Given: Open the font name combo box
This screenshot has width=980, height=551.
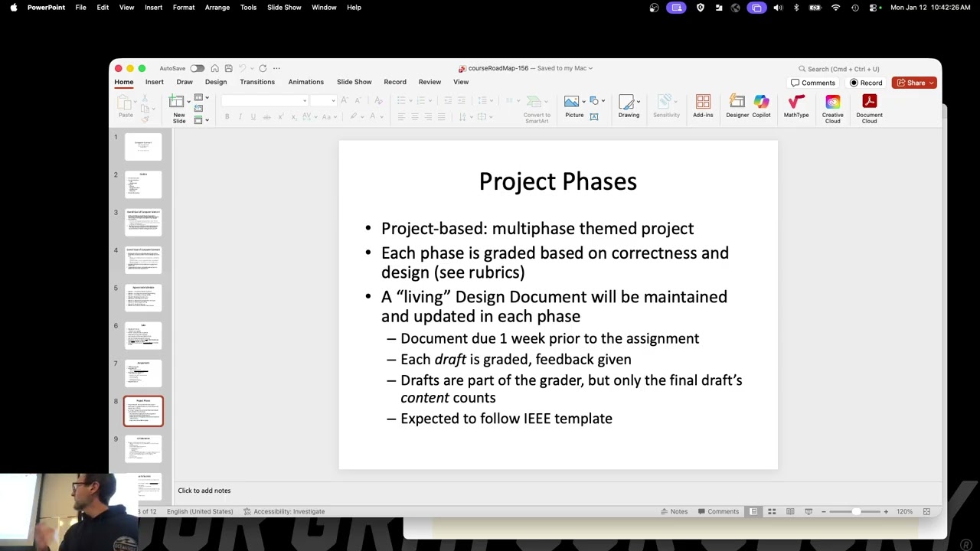Looking at the screenshot, I should (265, 100).
